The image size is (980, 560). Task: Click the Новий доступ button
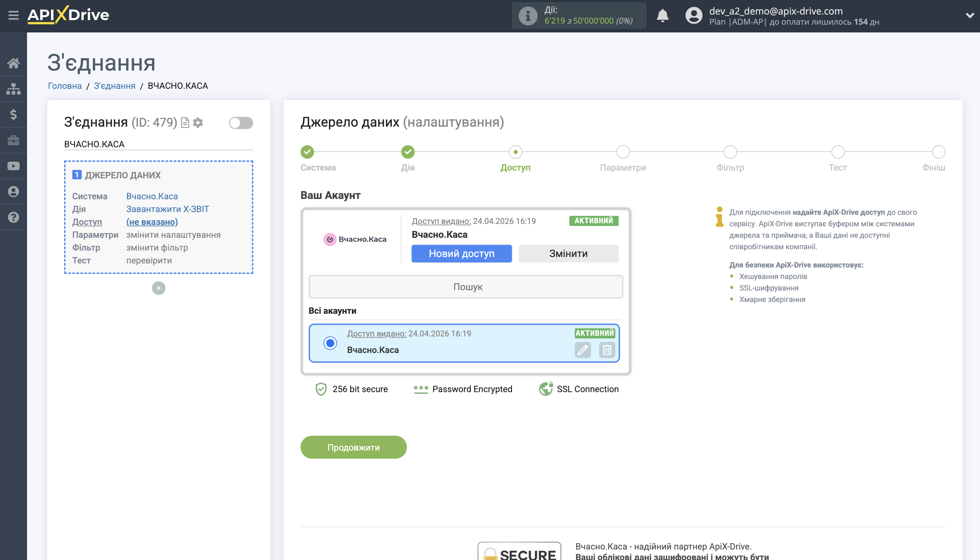(x=461, y=253)
